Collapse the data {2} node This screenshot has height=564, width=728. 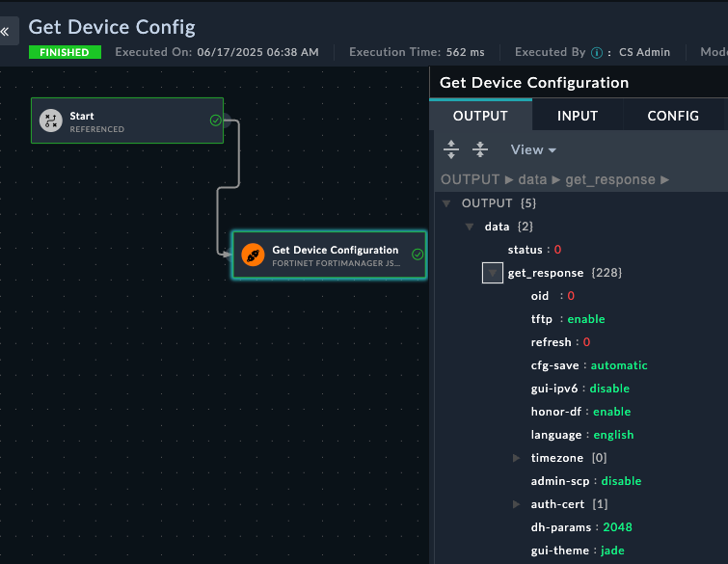(x=470, y=227)
